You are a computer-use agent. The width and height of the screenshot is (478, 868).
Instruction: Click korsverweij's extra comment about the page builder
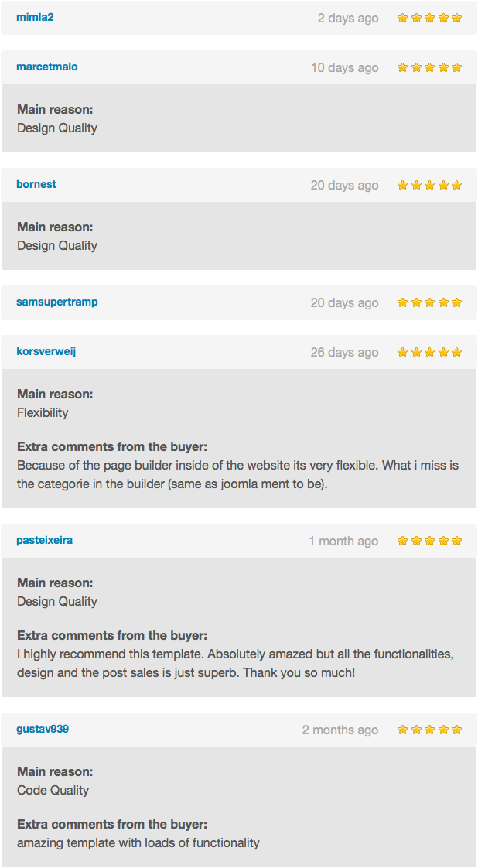pos(237,474)
